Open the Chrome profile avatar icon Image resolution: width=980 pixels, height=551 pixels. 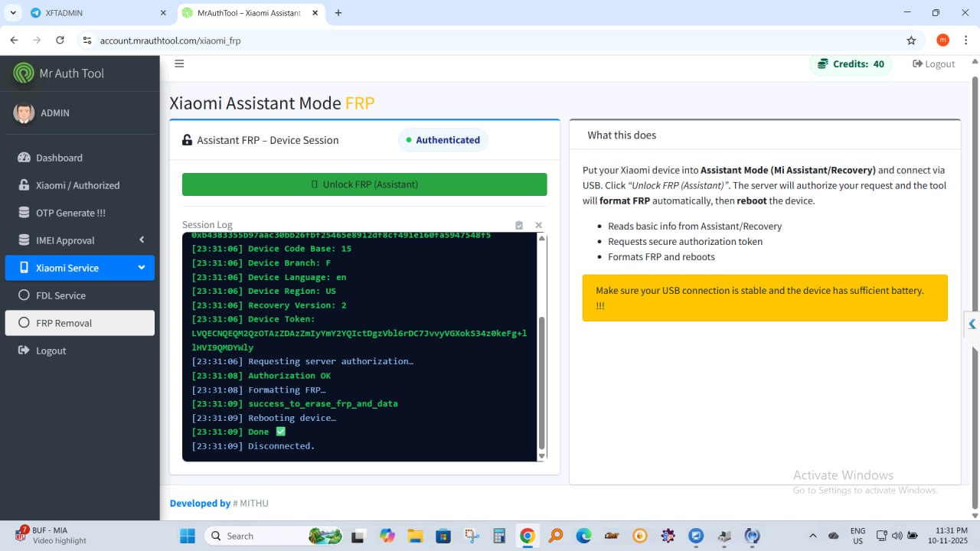(942, 41)
